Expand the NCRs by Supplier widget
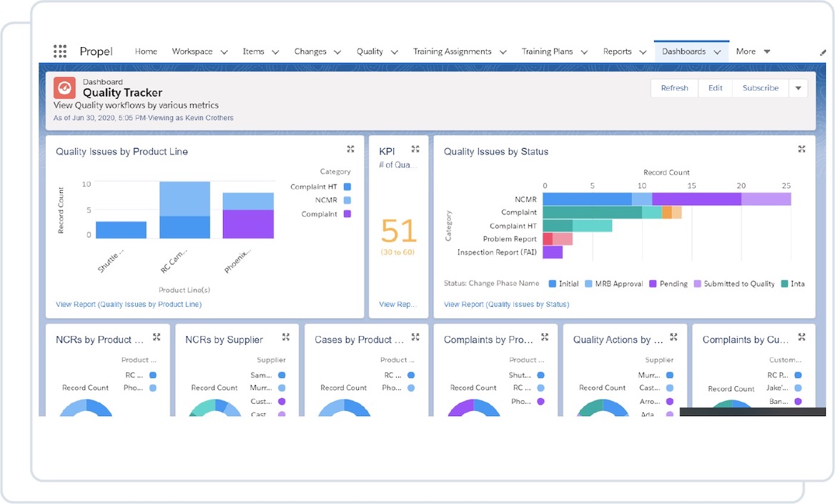 (x=286, y=337)
